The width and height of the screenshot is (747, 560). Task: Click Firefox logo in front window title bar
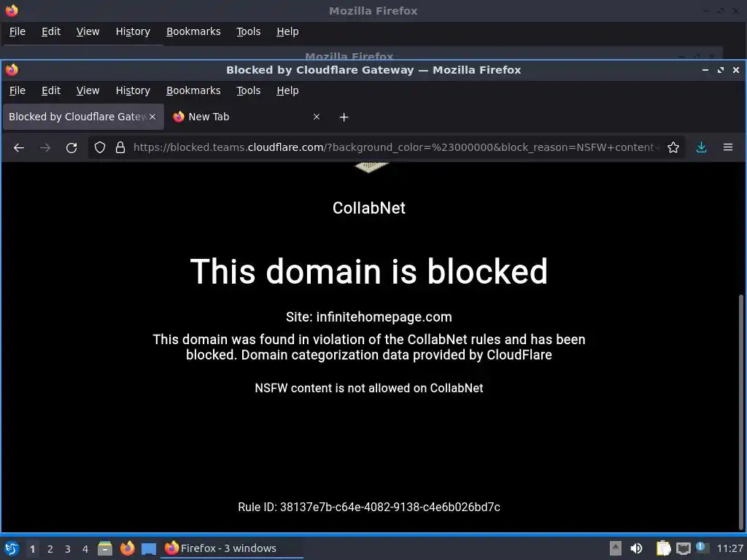pyautogui.click(x=12, y=70)
